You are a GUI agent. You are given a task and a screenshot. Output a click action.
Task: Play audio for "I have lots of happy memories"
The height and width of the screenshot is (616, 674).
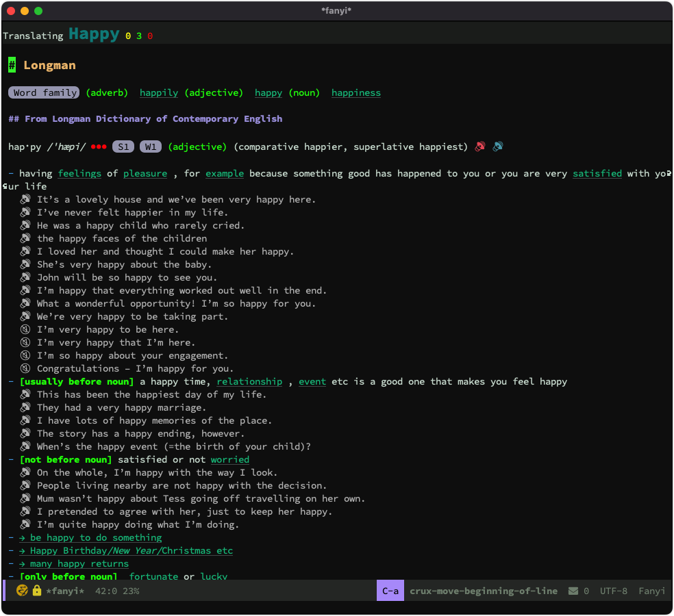click(x=25, y=420)
